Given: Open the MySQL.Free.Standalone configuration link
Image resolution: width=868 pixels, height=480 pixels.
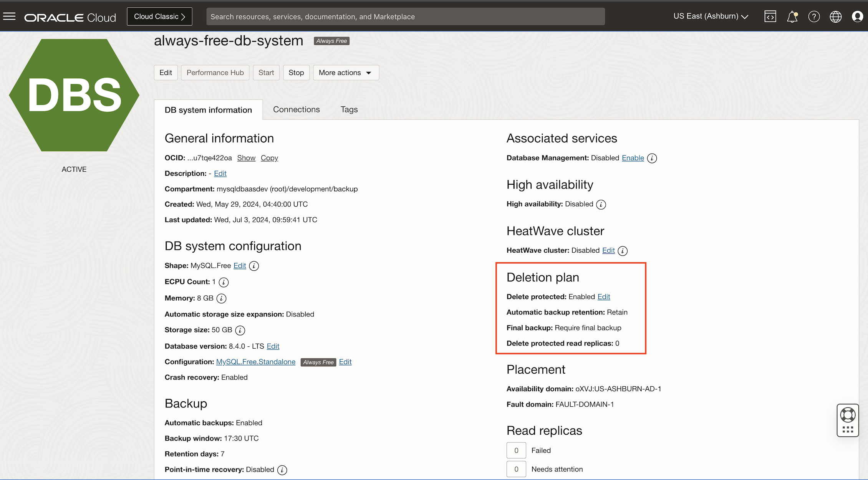Looking at the screenshot, I should pyautogui.click(x=256, y=362).
